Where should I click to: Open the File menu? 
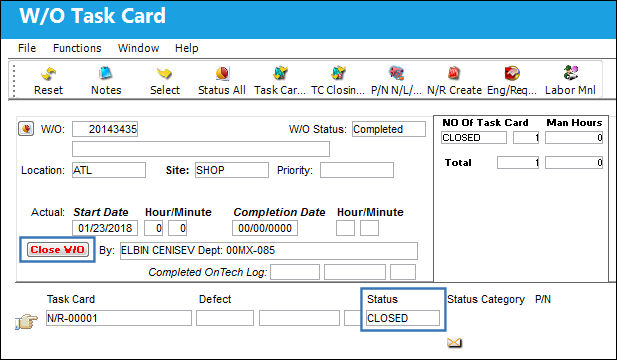(x=27, y=48)
